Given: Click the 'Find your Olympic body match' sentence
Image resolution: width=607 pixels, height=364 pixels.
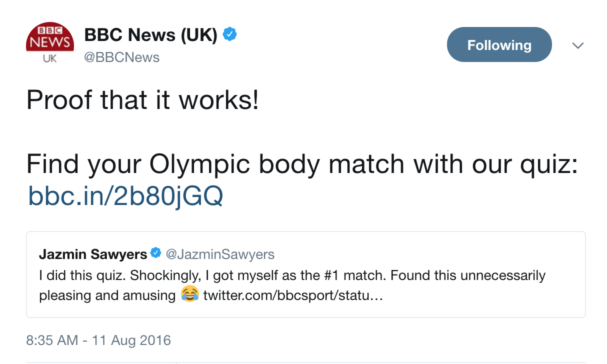Looking at the screenshot, I should click(302, 164).
